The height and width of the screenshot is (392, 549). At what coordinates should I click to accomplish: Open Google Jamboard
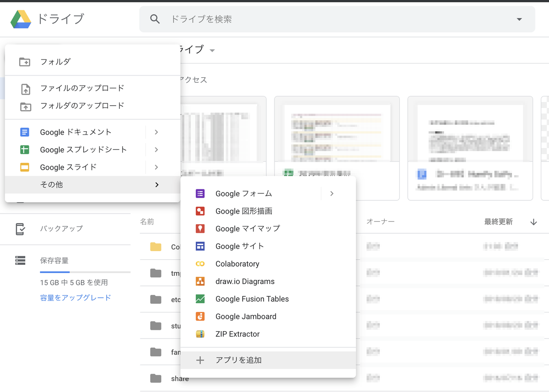246,316
